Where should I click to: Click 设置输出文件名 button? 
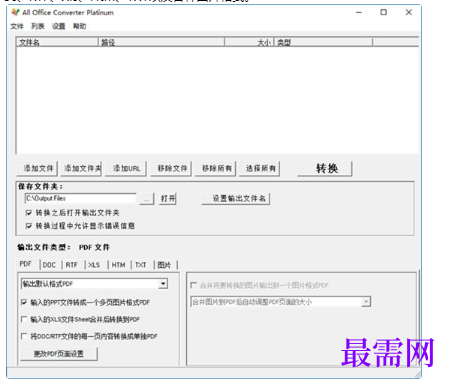tap(236, 199)
